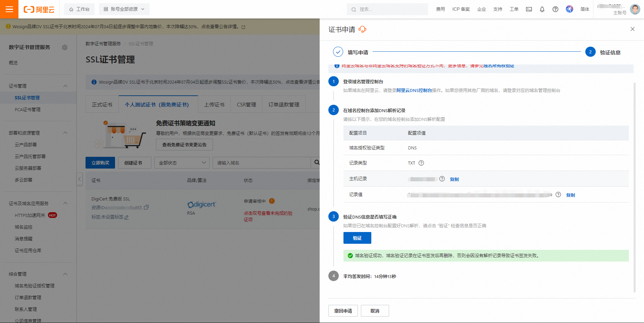Viewport: 644px width, 323px height.
Task: Copy the certificate resource ID
Action: click(146, 207)
